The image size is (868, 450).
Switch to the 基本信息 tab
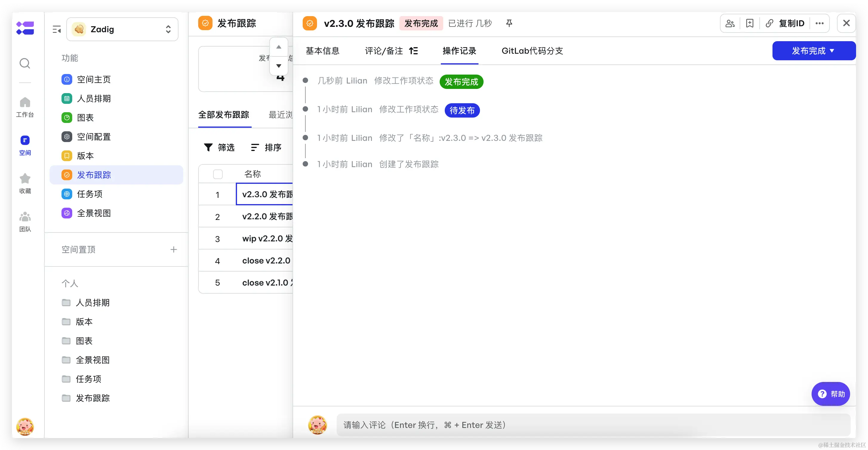(x=322, y=51)
